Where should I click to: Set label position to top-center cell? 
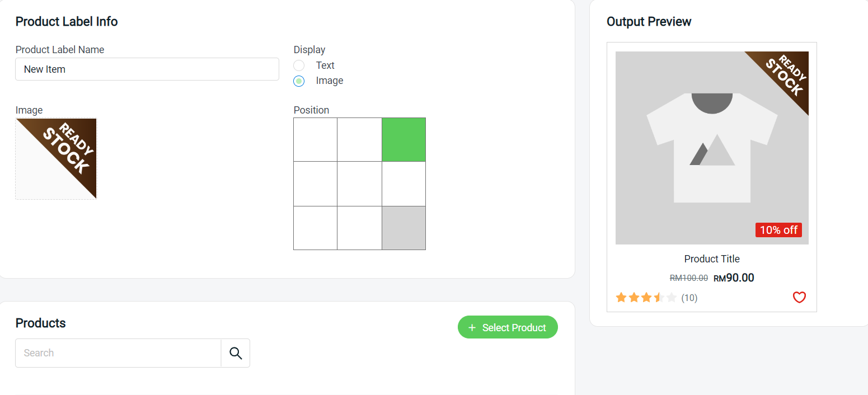point(359,140)
